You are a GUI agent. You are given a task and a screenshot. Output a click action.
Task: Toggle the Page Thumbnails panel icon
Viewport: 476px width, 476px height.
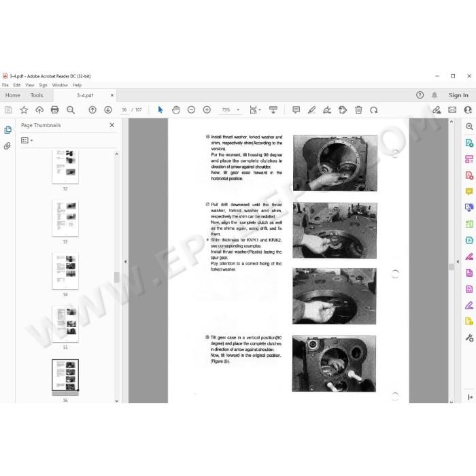click(x=7, y=130)
